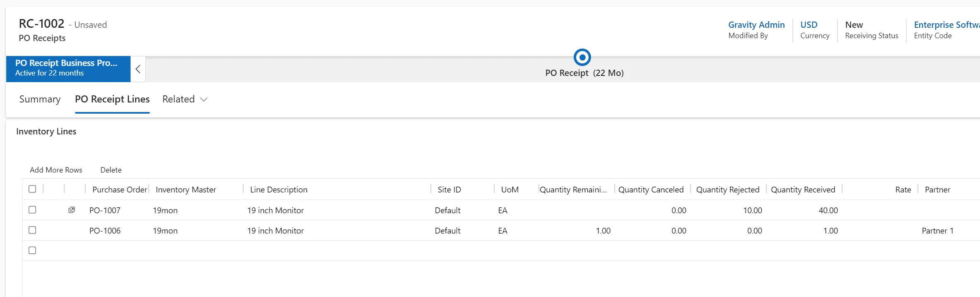
Task: Switch to the Summary tab
Action: [40, 99]
